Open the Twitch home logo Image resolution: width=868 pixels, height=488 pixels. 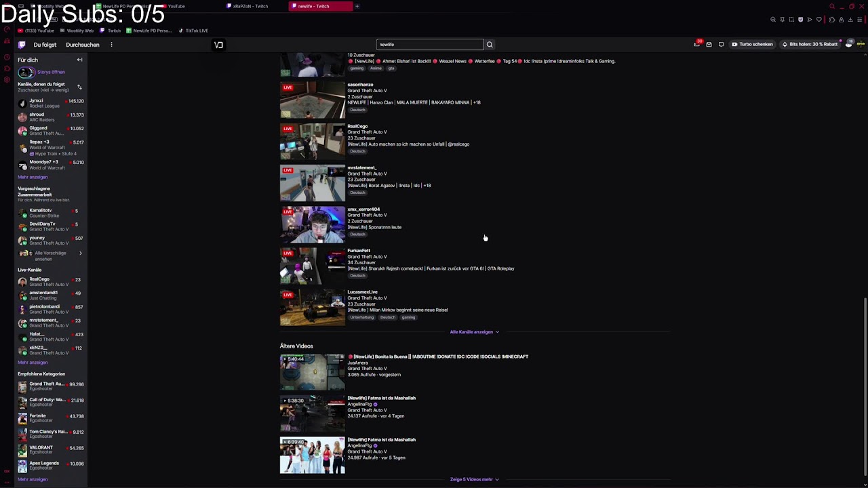pos(22,45)
